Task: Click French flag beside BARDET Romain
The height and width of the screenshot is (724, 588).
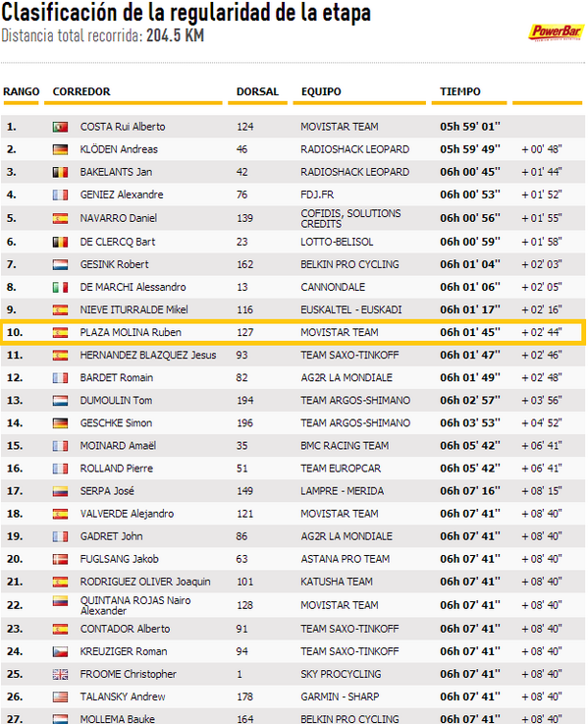Action: click(x=60, y=377)
